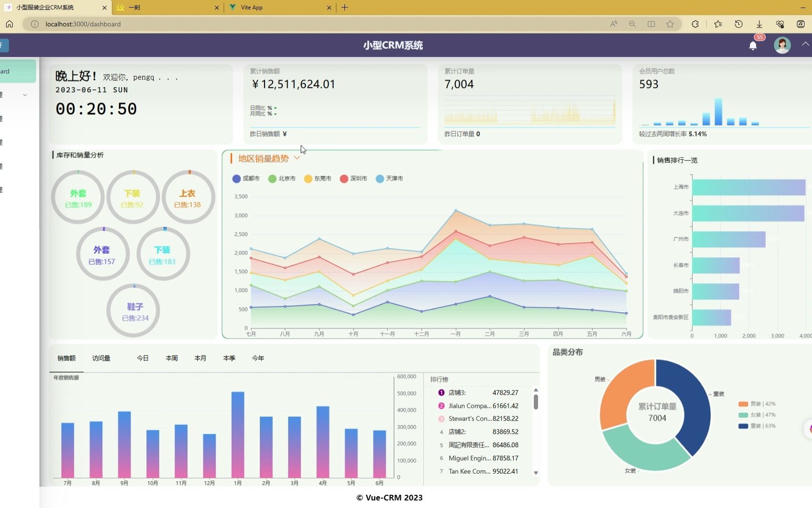Go to the browser home page
Image resolution: width=812 pixels, height=508 pixels.
(x=9, y=24)
